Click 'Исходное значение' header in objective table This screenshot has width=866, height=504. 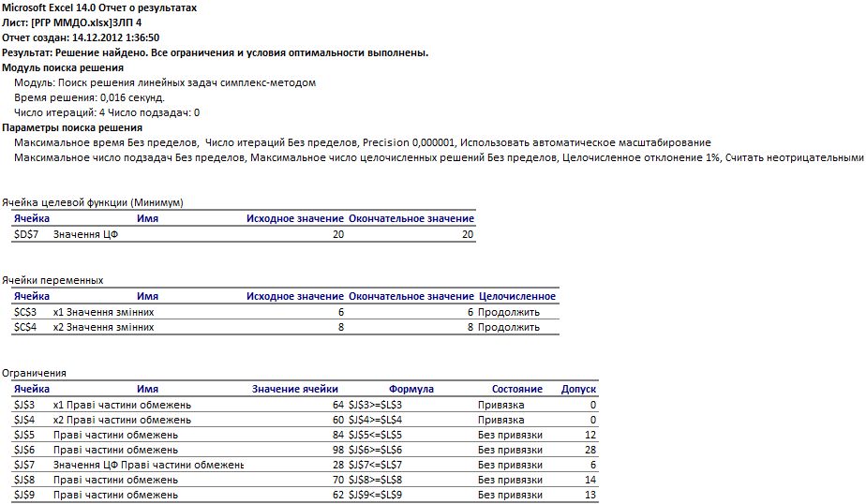coord(295,218)
